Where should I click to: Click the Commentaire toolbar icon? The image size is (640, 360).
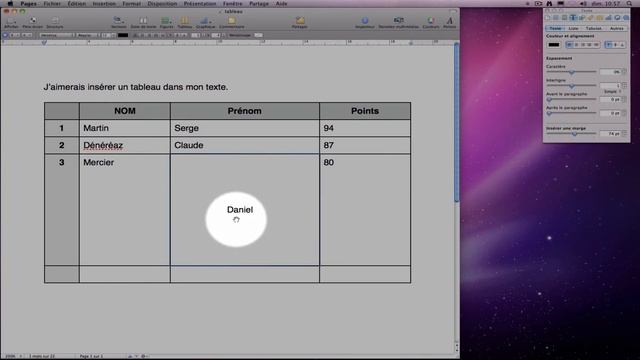pos(231,21)
